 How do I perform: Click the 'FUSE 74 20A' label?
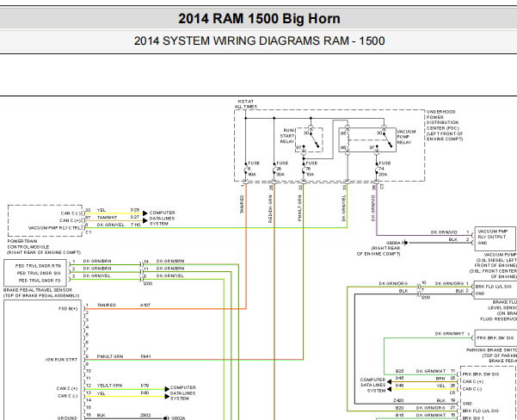coord(385,169)
